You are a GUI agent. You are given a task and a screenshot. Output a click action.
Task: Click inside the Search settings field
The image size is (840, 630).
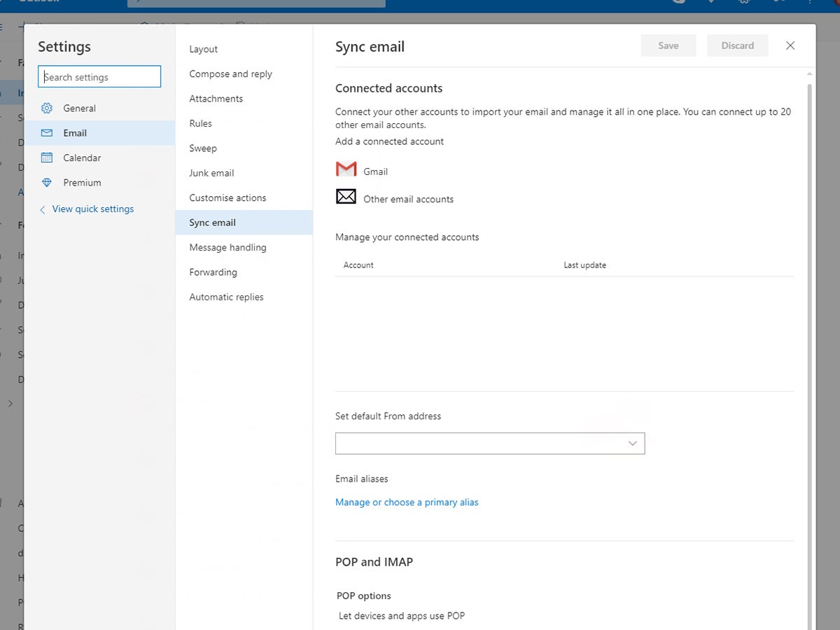(99, 76)
